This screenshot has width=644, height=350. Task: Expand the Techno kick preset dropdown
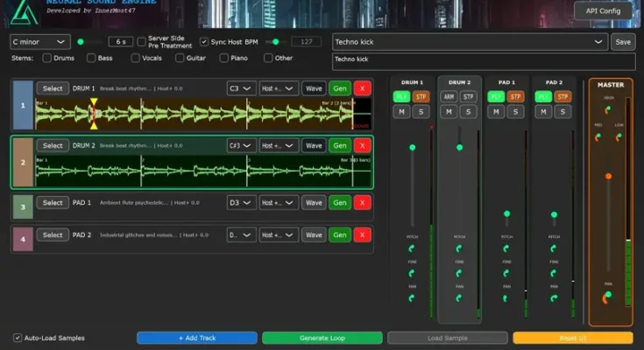[598, 41]
